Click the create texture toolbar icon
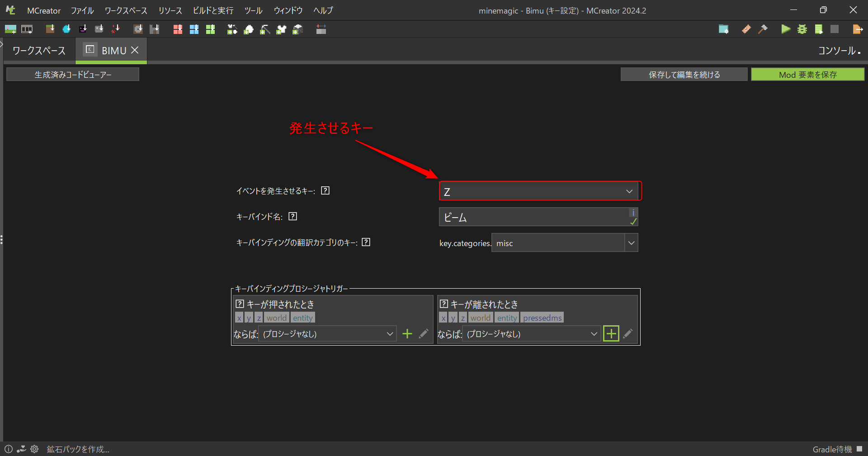 (10, 29)
